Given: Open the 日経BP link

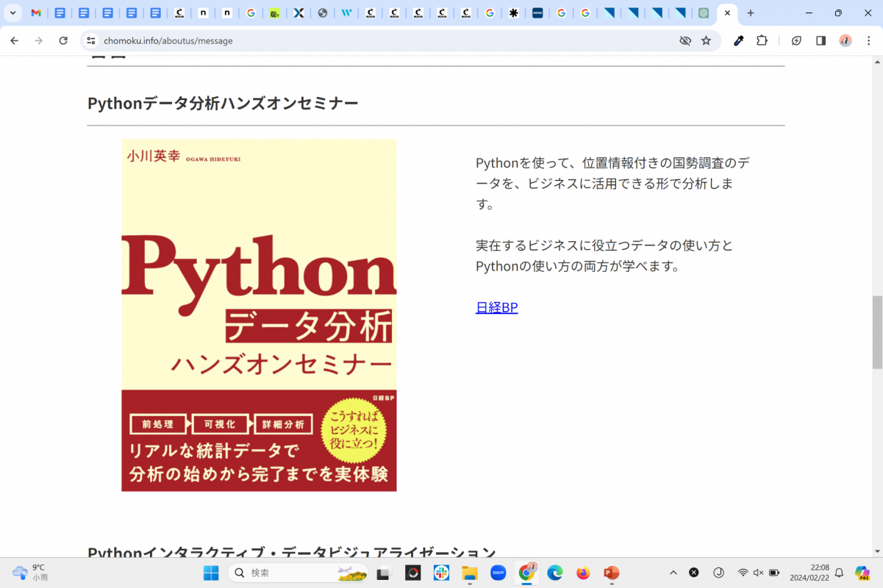Looking at the screenshot, I should 496,307.
